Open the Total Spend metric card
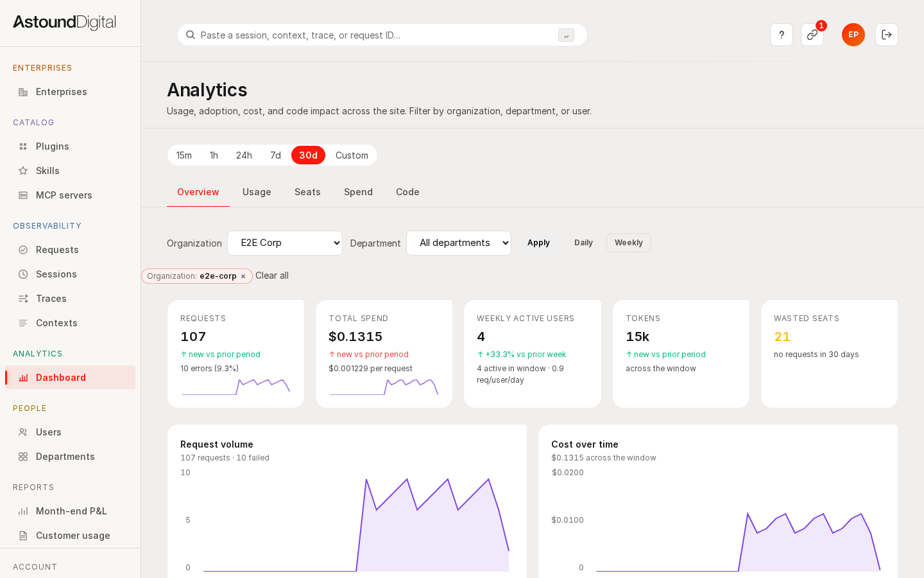This screenshot has height=578, width=924. tap(384, 354)
